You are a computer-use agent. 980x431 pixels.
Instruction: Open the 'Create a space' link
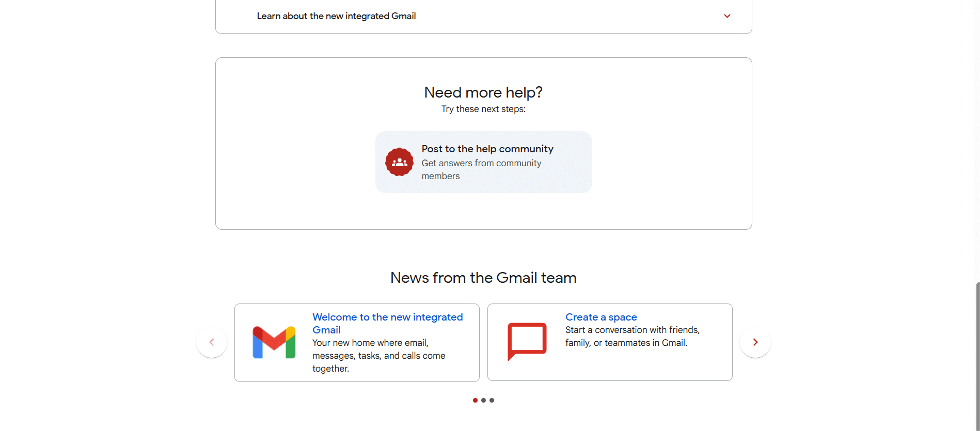click(x=600, y=317)
